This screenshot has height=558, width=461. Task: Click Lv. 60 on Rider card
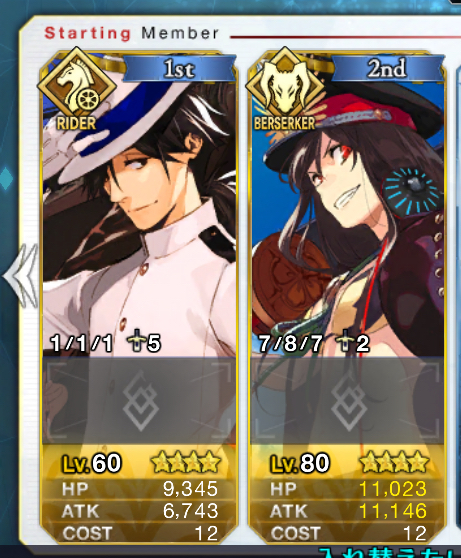tap(92, 463)
